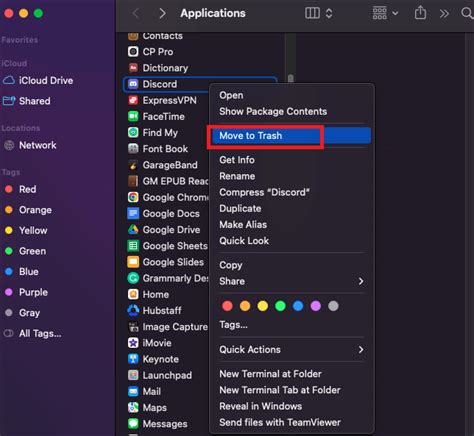Select the Maps app icon
This screenshot has width=474, height=436.
[133, 407]
